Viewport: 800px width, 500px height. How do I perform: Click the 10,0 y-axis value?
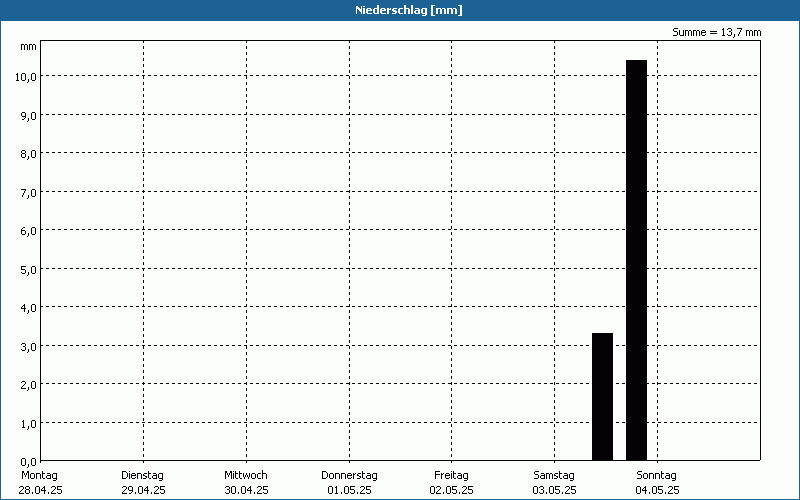tap(26, 77)
